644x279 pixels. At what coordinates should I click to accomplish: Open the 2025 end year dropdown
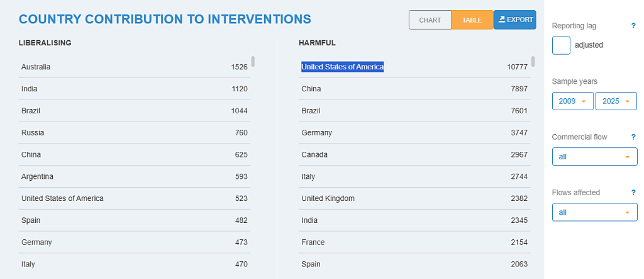[616, 101]
